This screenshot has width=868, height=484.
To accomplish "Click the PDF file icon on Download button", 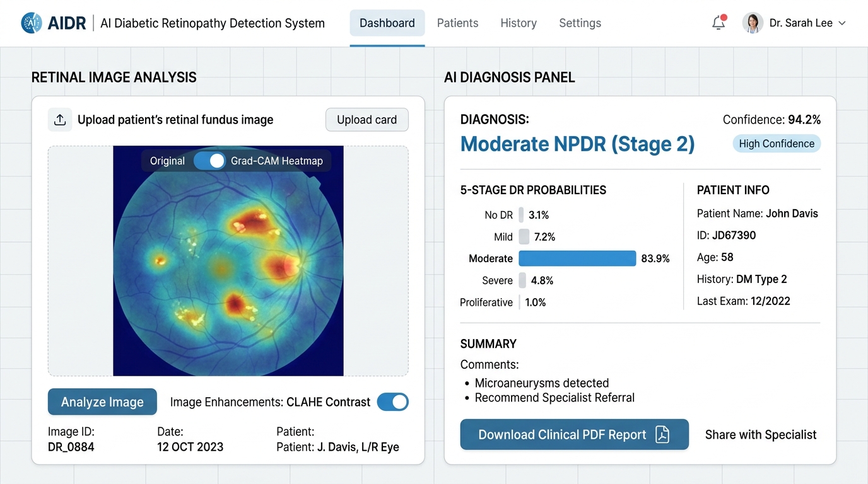I will (662, 435).
